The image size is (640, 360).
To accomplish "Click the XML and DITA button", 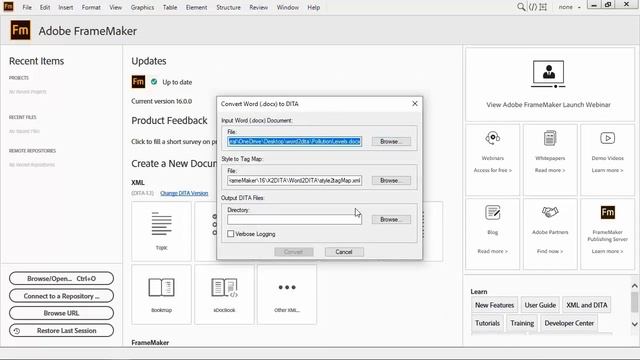I will point(587,305).
